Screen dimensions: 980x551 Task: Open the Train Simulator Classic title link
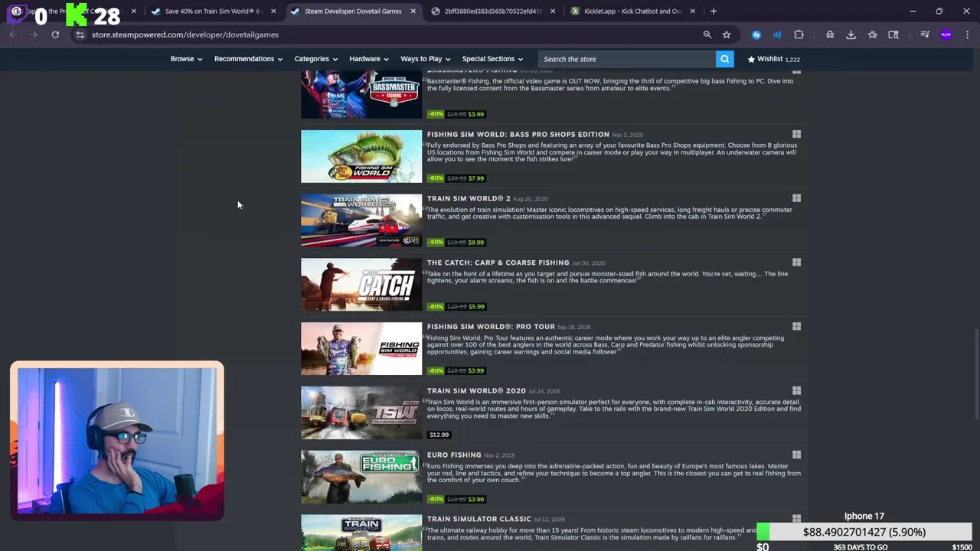click(479, 519)
